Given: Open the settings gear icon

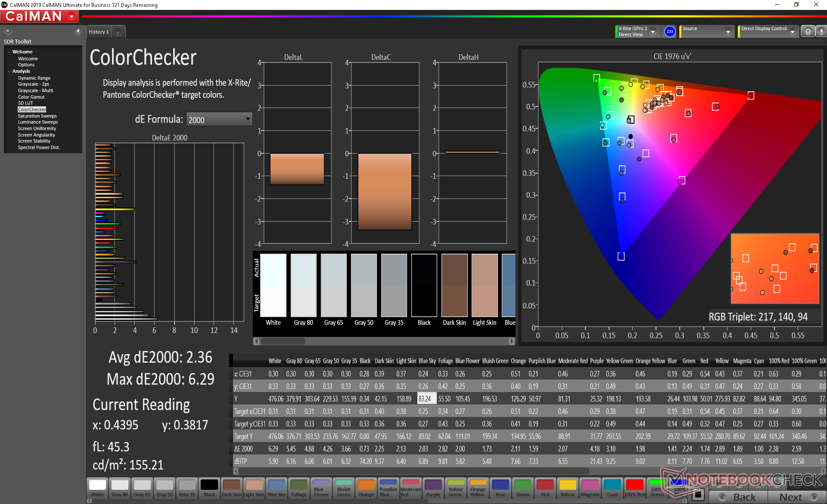Looking at the screenshot, I should [x=808, y=31].
